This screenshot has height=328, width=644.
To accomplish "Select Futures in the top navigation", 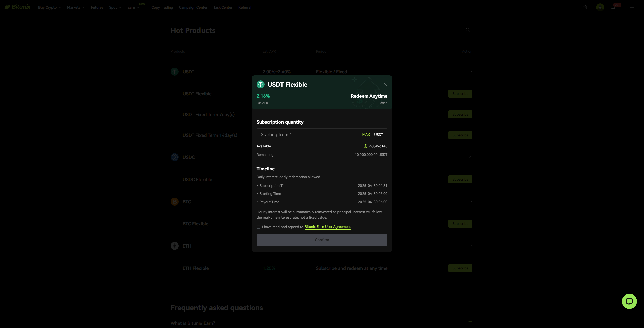I will 97,7.
